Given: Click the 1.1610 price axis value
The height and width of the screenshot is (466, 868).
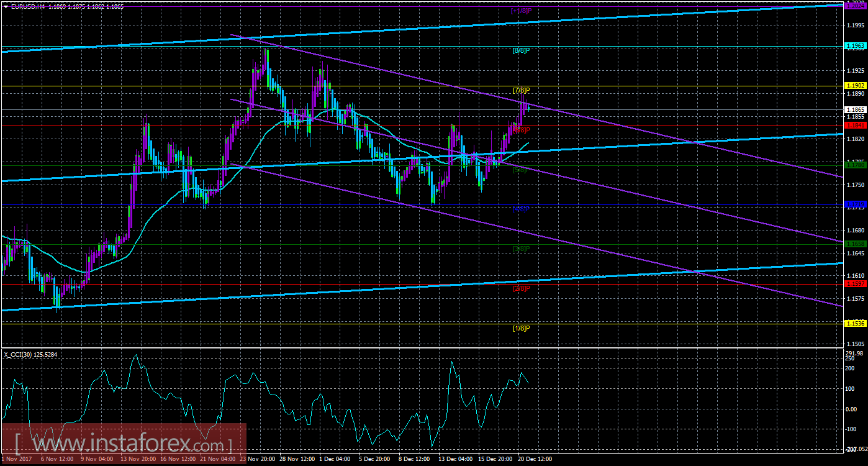Looking at the screenshot, I should 856,275.
